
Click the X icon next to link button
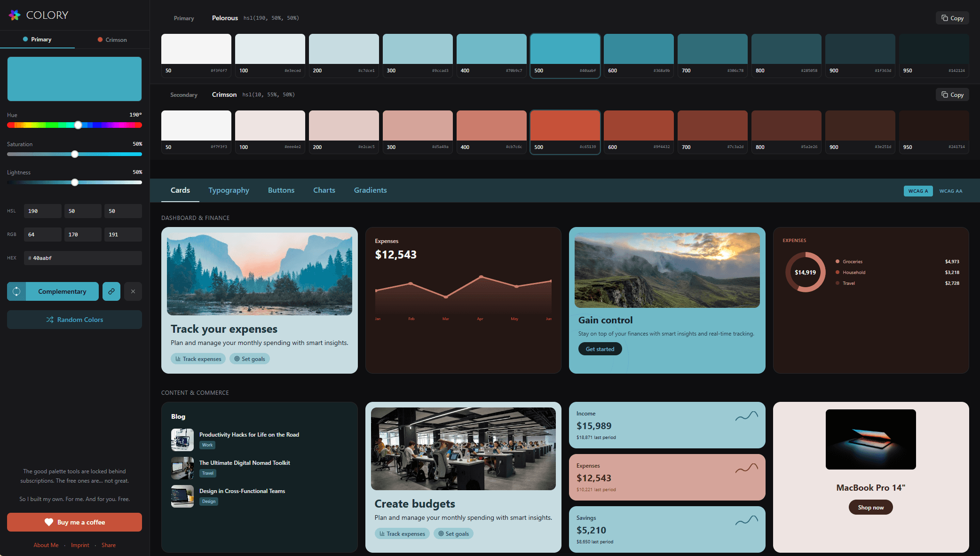[133, 291]
